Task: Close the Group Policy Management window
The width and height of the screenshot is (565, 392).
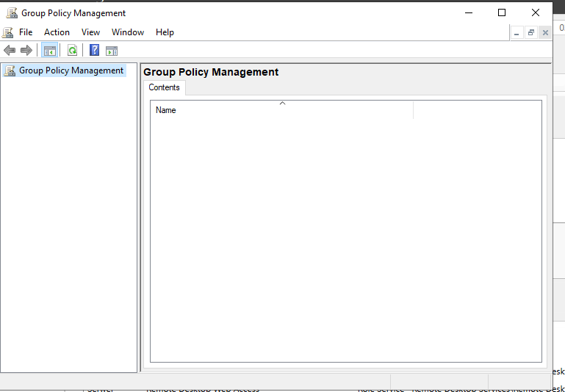Action: [x=536, y=13]
